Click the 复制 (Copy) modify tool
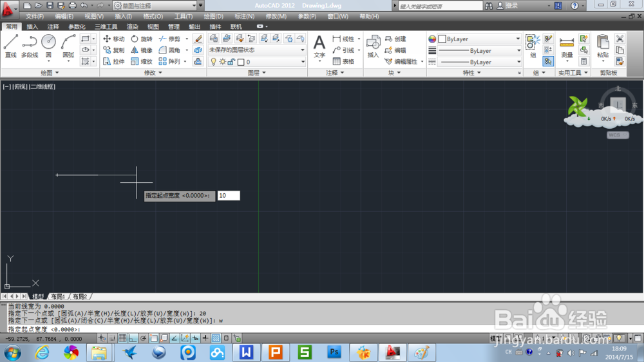Image resolution: width=644 pixels, height=362 pixels. (114, 50)
